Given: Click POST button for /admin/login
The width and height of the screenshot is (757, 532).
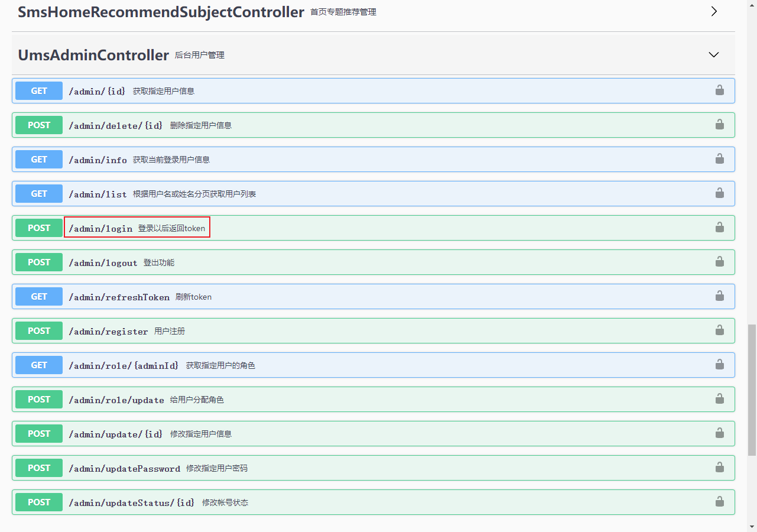Looking at the screenshot, I should click(39, 228).
